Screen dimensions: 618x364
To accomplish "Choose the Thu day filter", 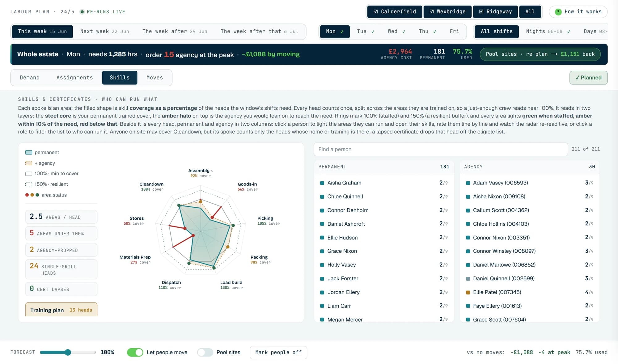I will 427,32.
